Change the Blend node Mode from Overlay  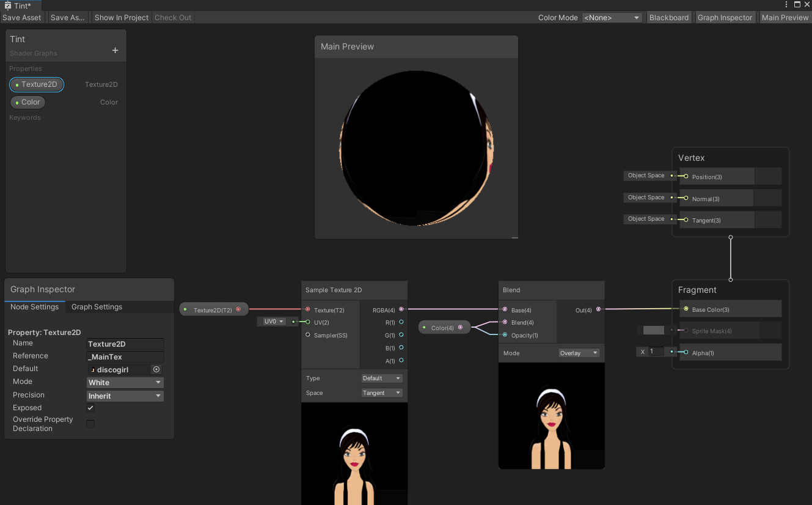click(x=579, y=353)
